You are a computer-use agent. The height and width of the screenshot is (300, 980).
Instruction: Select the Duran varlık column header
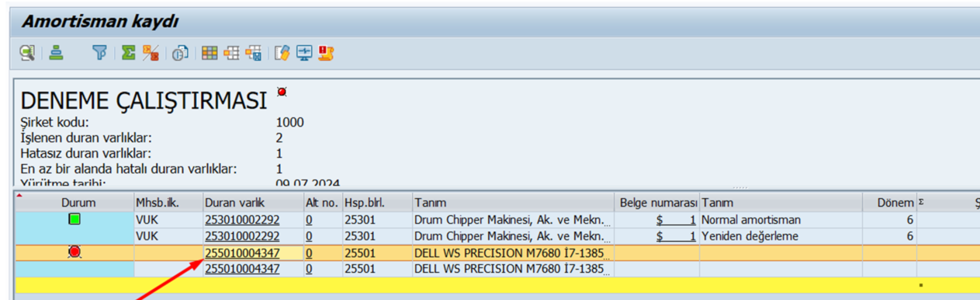click(x=253, y=203)
